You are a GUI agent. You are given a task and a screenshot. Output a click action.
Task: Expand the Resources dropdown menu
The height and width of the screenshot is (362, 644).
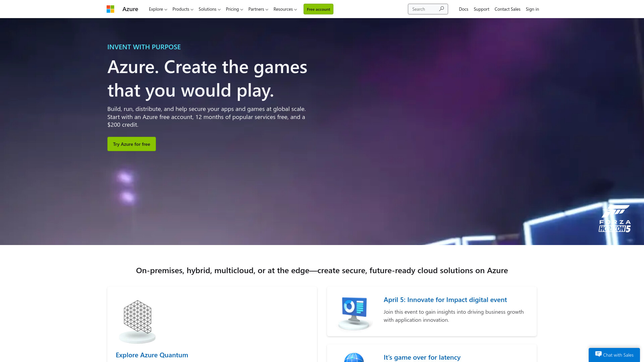point(285,9)
